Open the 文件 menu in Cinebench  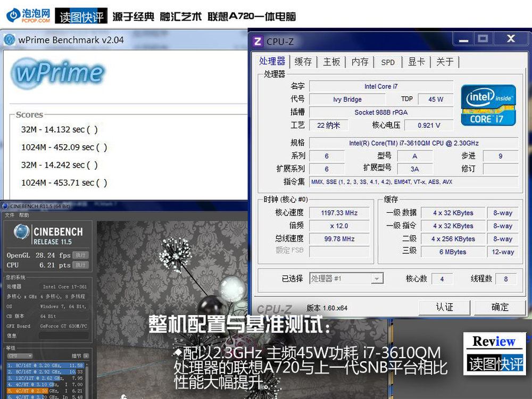10,215
